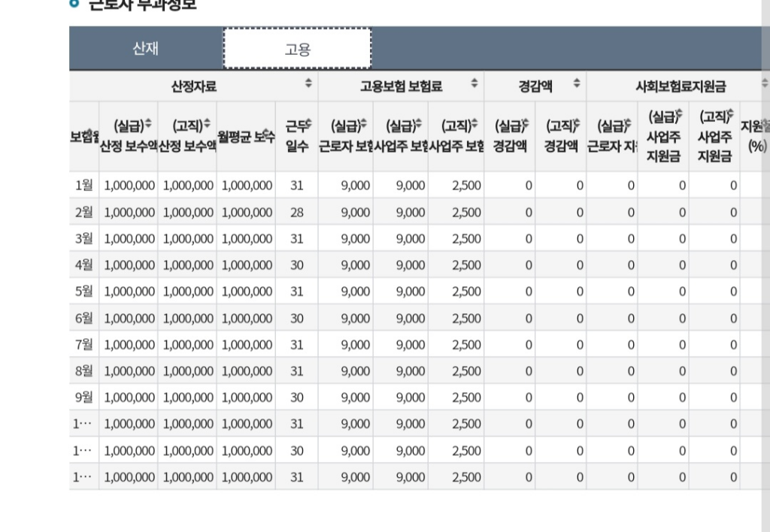The image size is (770, 532).
Task: Sort by the 산정자료 group header icon
Action: pyautogui.click(x=308, y=86)
